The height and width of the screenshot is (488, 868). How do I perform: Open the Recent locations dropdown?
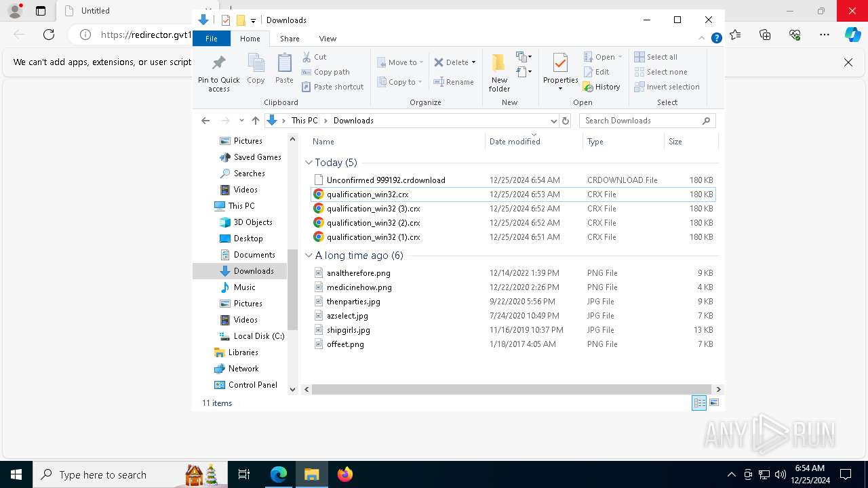click(241, 121)
